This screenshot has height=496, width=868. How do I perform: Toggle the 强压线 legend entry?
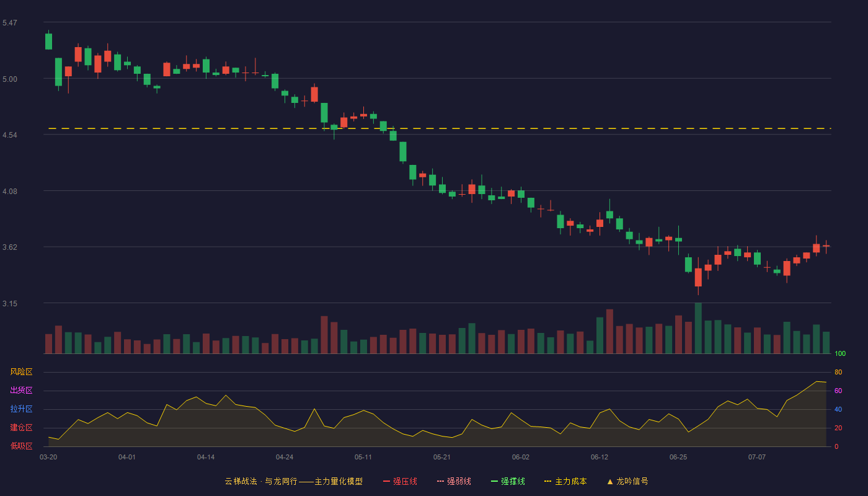(400, 481)
